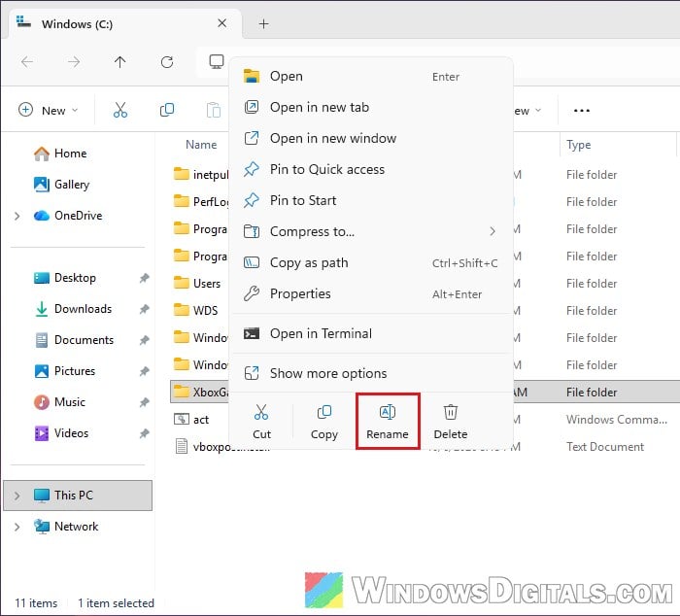Click the Back navigation arrow
The height and width of the screenshot is (616, 680).
[27, 62]
